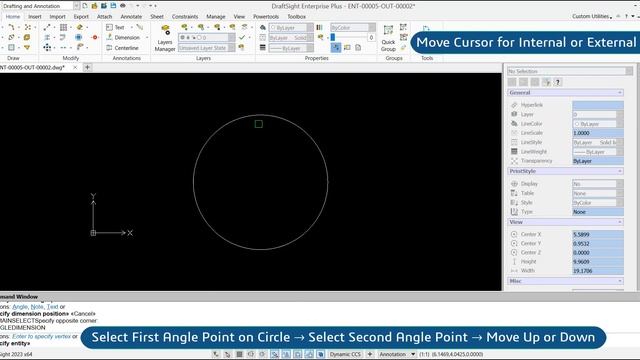
Task: Click the pattern grid icon in Modify group
Action: point(63,27)
